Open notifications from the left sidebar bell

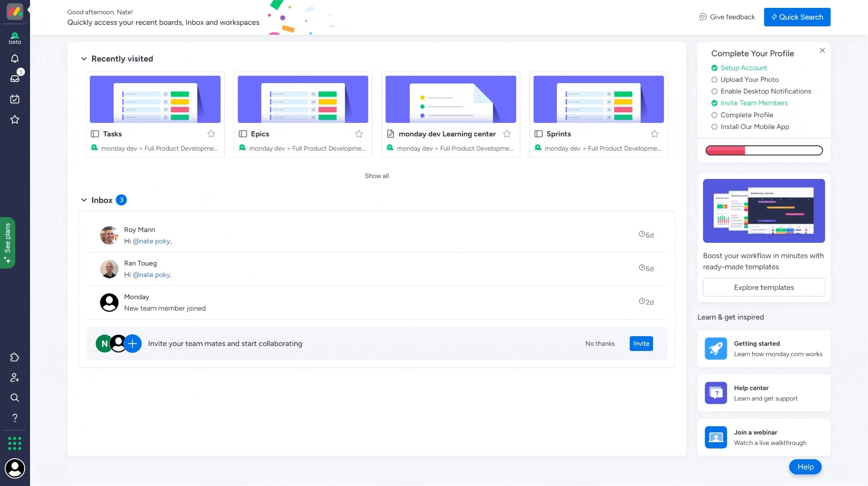coord(14,58)
